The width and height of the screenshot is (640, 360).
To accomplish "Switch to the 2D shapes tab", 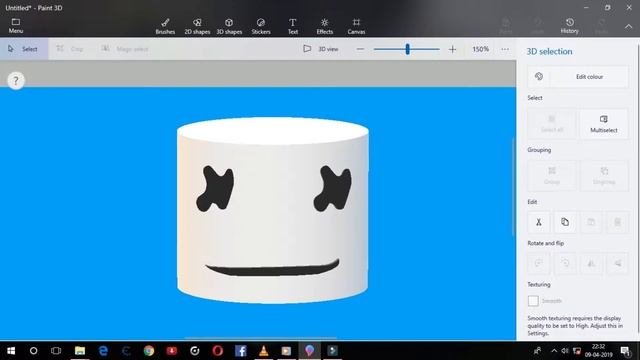I will [197, 26].
